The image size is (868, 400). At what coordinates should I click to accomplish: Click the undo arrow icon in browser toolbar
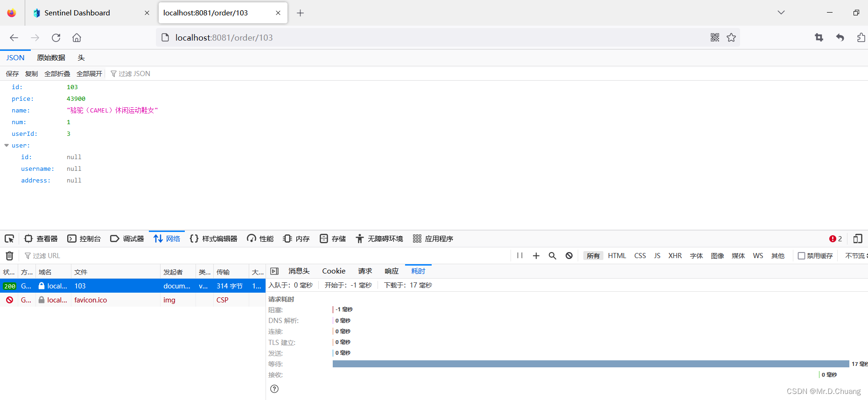840,37
